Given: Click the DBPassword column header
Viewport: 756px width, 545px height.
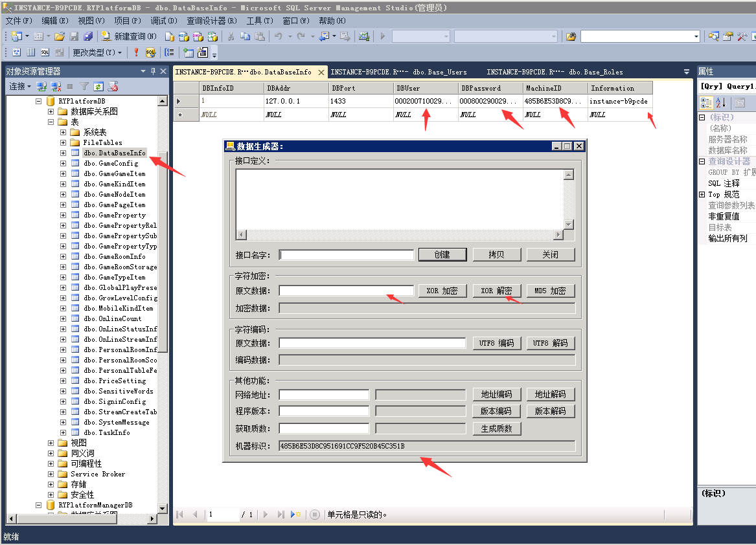Looking at the screenshot, I should tap(490, 88).
